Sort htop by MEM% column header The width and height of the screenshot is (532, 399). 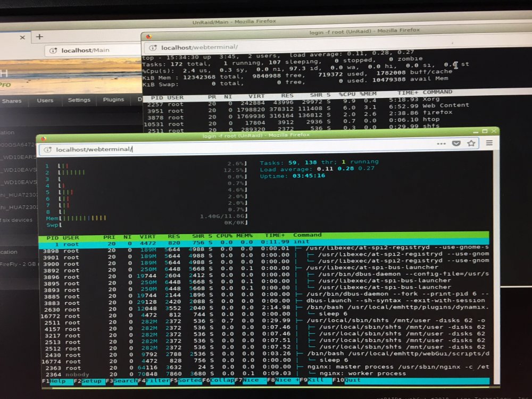pyautogui.click(x=245, y=236)
